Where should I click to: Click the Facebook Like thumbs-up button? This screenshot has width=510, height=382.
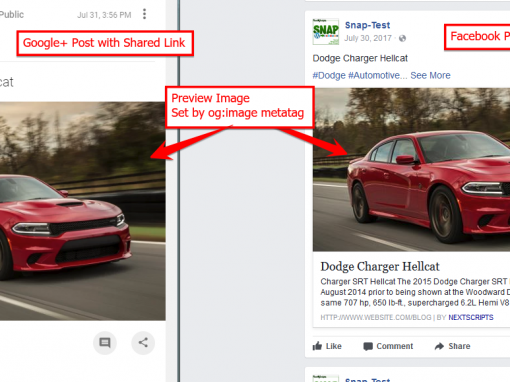327,346
